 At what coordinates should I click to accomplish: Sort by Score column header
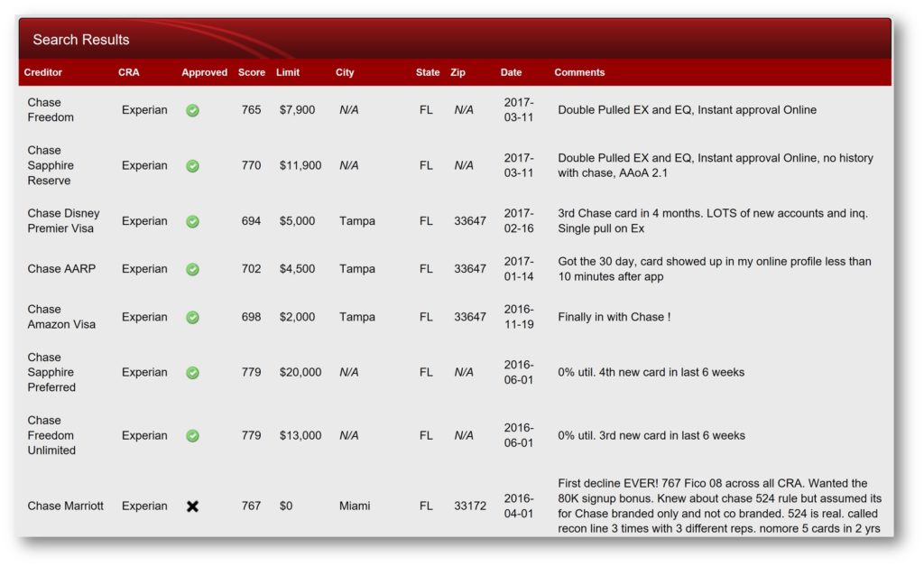click(x=252, y=72)
